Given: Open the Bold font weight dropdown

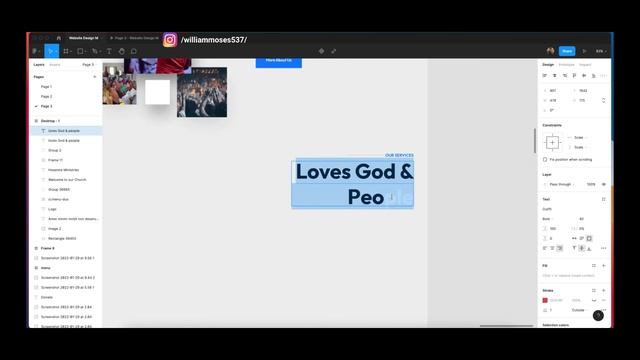Looking at the screenshot, I should click(548, 219).
